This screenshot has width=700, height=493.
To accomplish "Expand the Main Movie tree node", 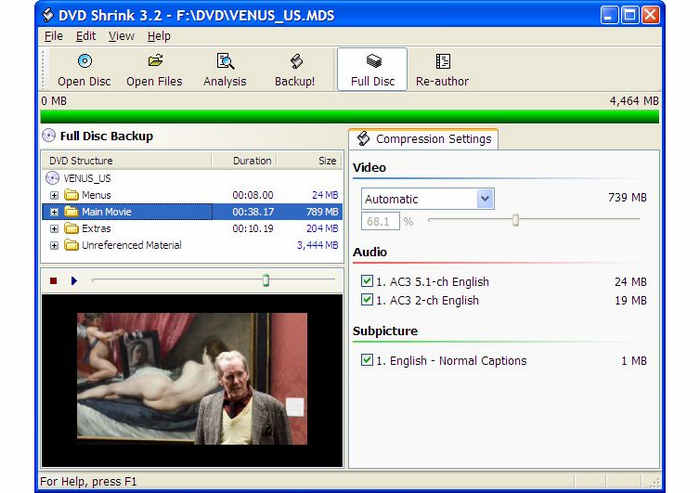I will (54, 212).
